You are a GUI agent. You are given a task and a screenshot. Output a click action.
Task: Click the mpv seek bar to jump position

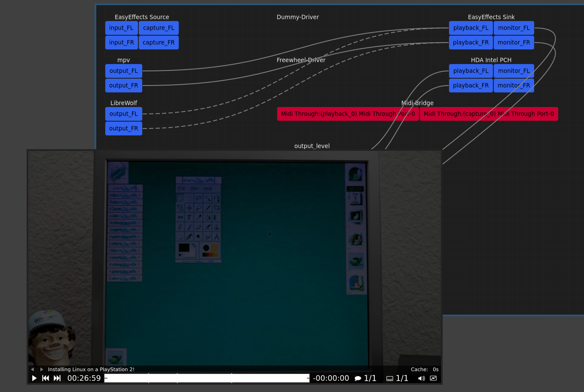[206, 378]
